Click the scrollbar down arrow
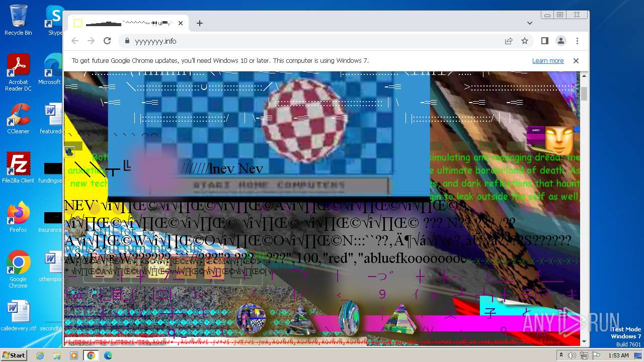Image resolution: width=644 pixels, height=362 pixels. coord(584,342)
